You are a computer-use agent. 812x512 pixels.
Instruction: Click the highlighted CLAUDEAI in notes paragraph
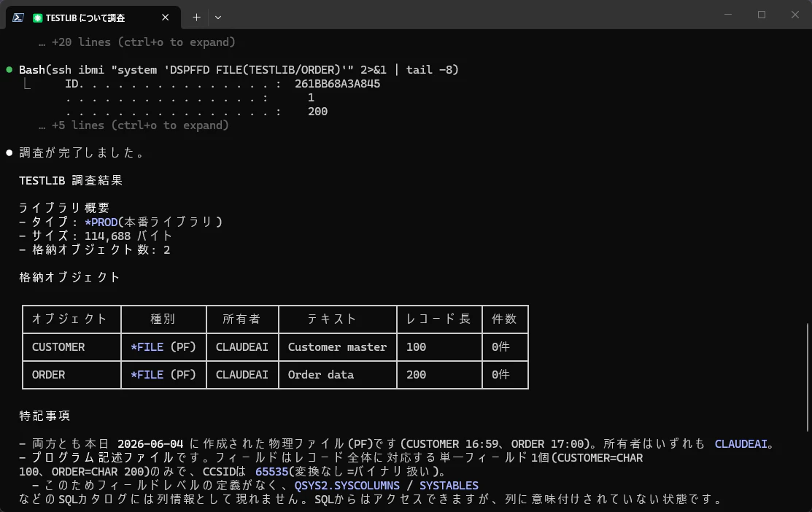pyautogui.click(x=741, y=443)
